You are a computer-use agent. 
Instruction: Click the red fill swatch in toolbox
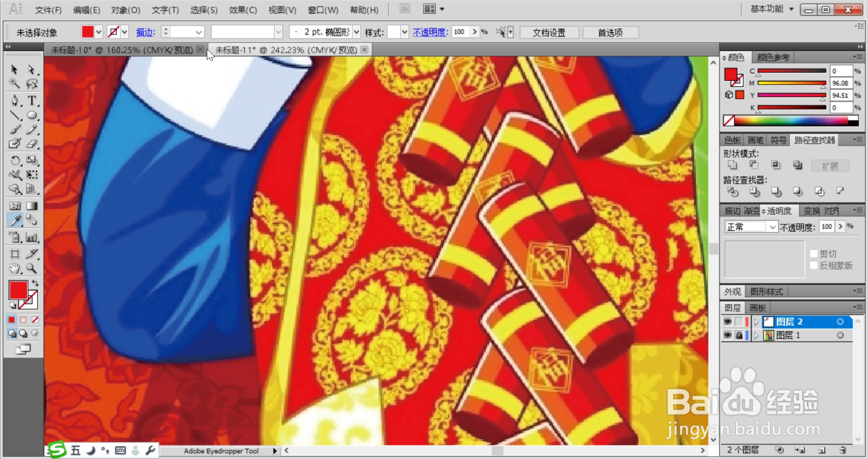coord(18,290)
